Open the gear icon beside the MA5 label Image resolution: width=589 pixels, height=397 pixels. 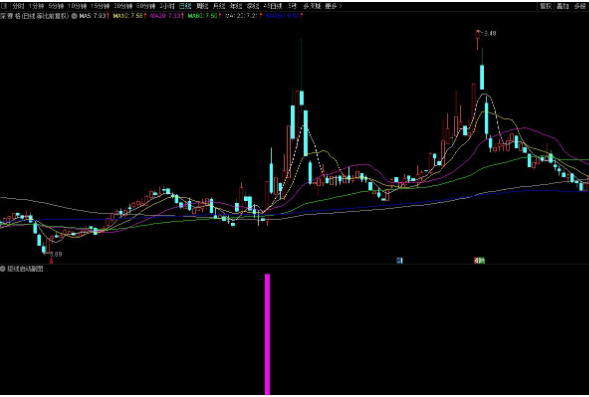coord(74,16)
